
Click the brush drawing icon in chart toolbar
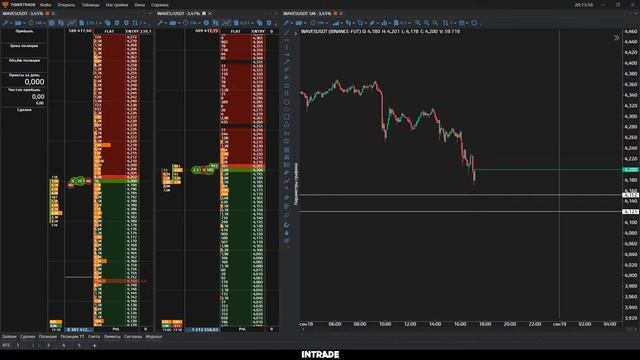coord(372,23)
